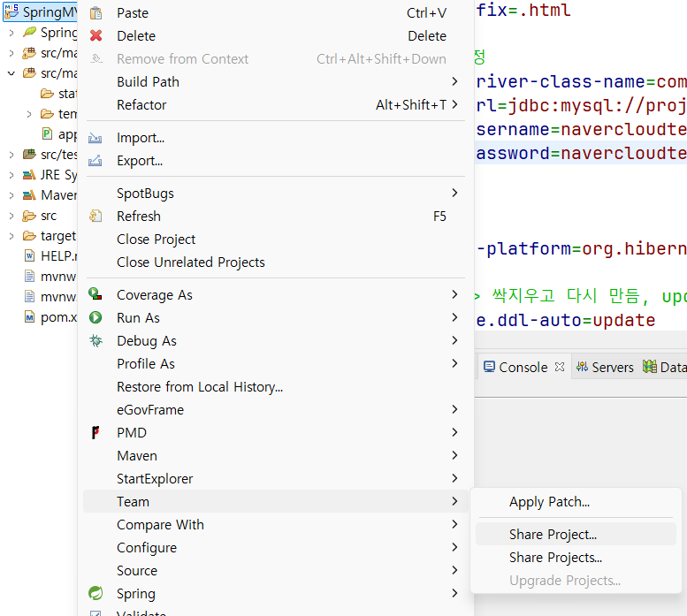The width and height of the screenshot is (687, 616).
Task: Click Share Project... in Team submenu
Action: click(x=576, y=534)
